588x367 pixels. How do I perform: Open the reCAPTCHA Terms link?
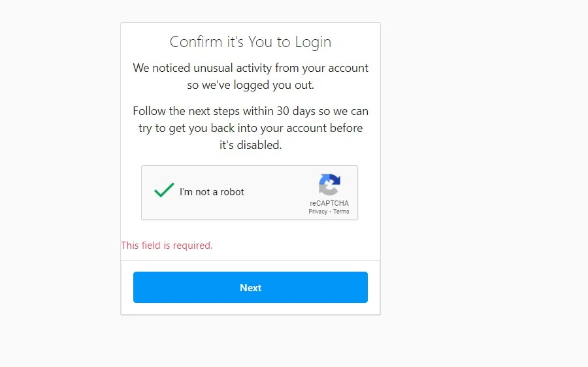click(x=341, y=212)
